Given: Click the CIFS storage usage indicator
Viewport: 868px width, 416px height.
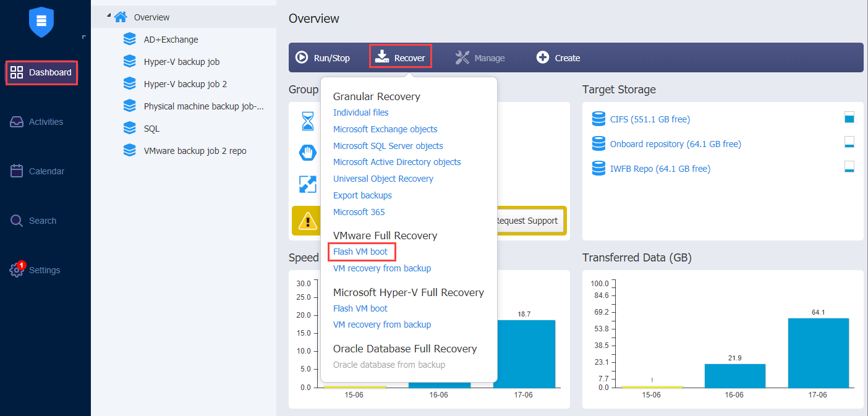Looking at the screenshot, I should point(849,118).
